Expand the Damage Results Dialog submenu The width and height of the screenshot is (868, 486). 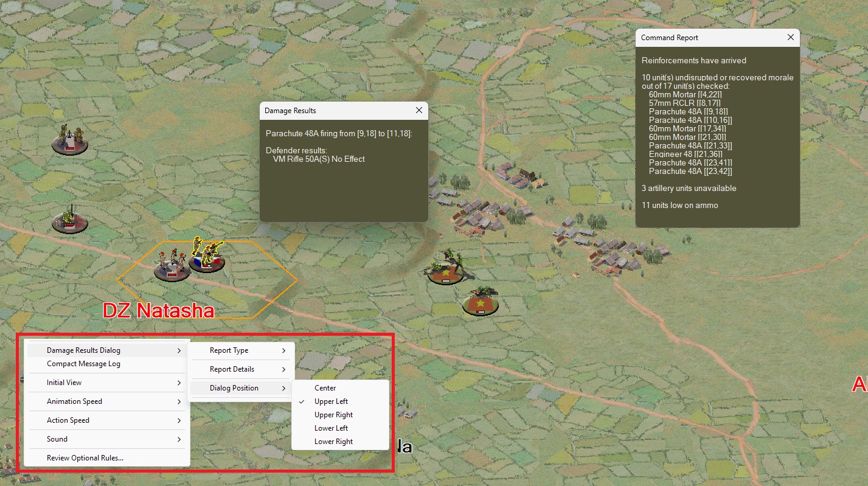click(x=107, y=350)
